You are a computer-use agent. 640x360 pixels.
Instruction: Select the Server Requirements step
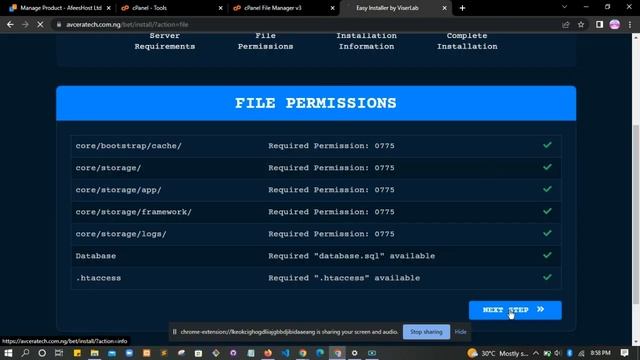tap(164, 41)
